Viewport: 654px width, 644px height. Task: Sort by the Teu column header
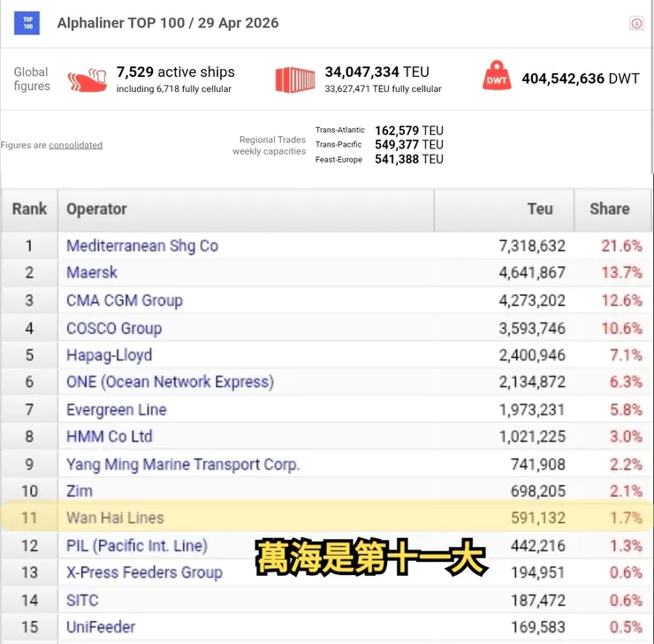pos(504,208)
